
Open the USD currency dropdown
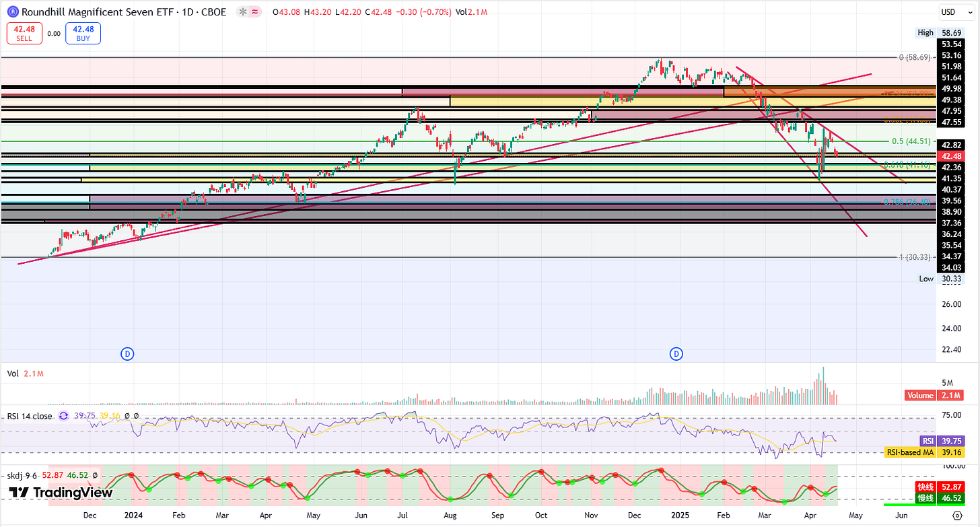coord(956,12)
